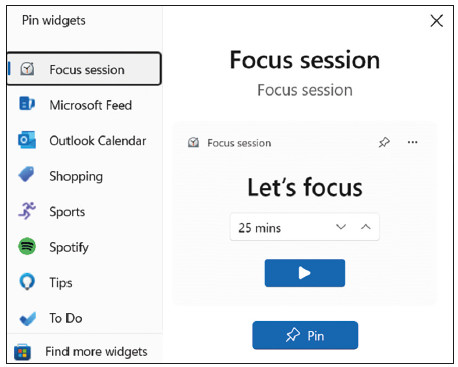The height and width of the screenshot is (367, 458).
Task: Click the 25 mins duration field
Action: 304,227
